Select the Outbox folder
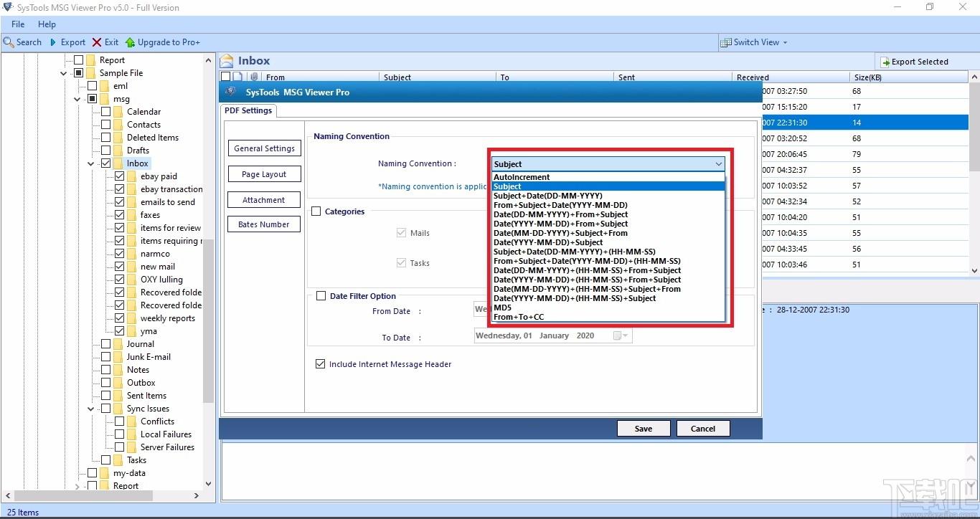This screenshot has width=980, height=519. (141, 383)
